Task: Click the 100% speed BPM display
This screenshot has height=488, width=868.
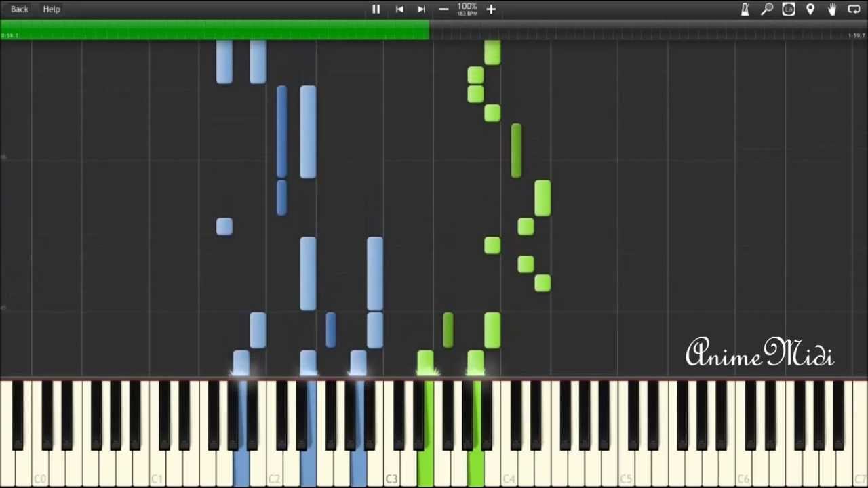Action: click(x=467, y=9)
